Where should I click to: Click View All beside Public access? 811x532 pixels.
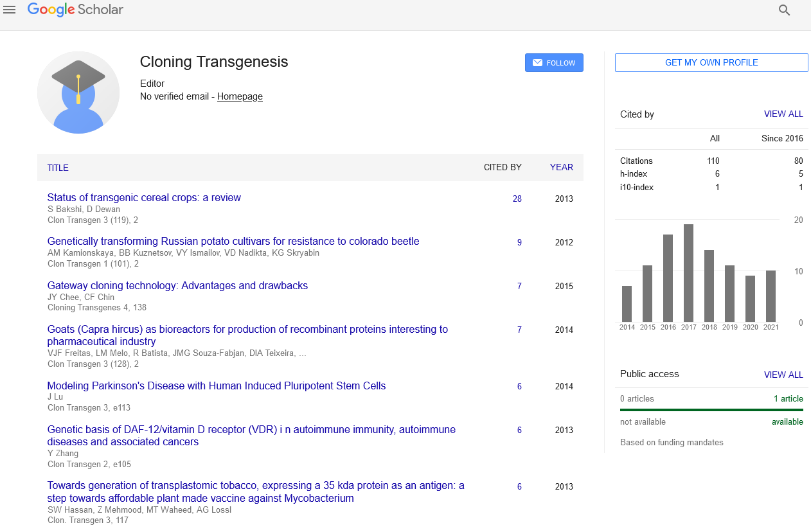(783, 375)
